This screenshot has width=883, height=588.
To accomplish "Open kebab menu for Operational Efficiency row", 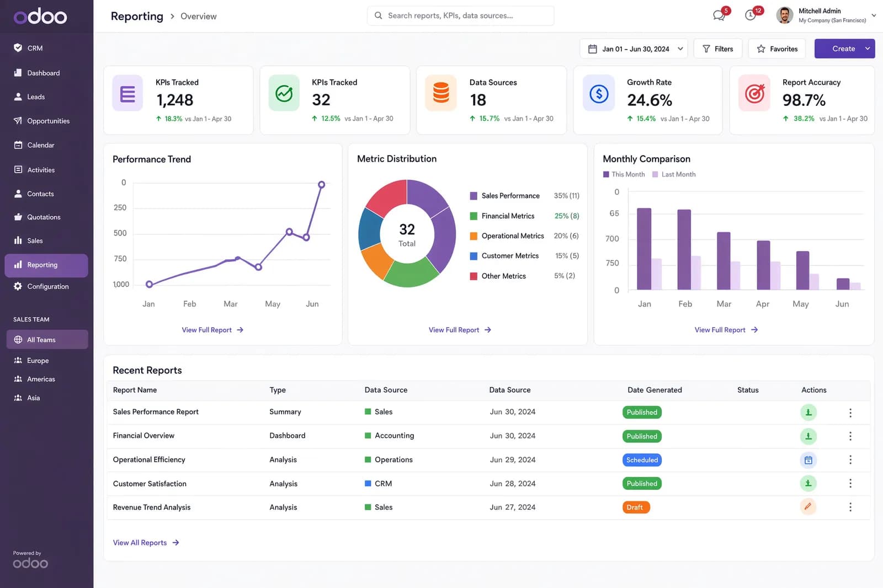I will point(850,460).
